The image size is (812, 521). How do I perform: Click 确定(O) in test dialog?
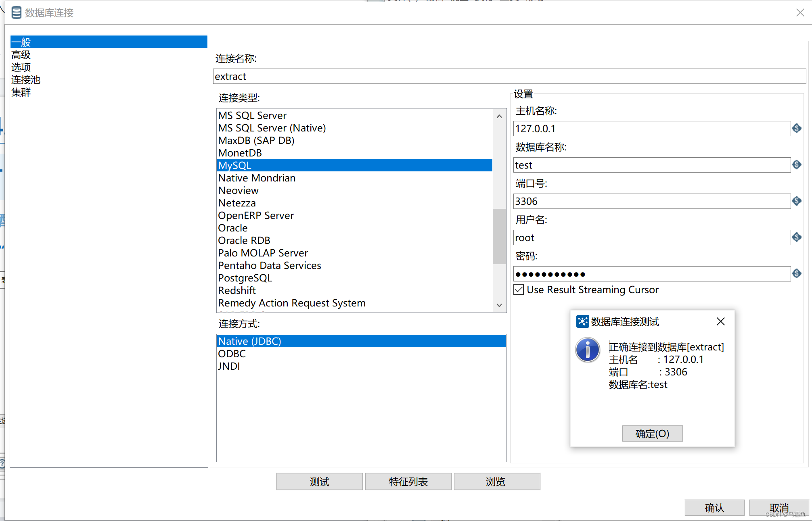pyautogui.click(x=652, y=433)
